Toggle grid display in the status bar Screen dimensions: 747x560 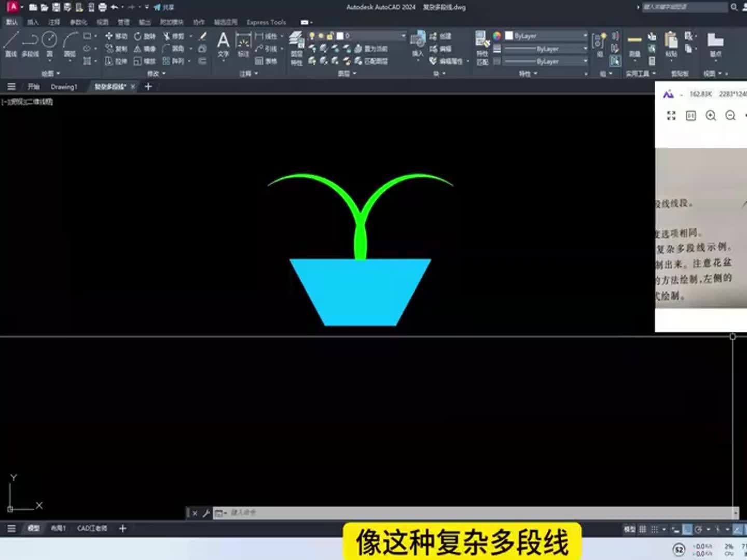pos(642,528)
